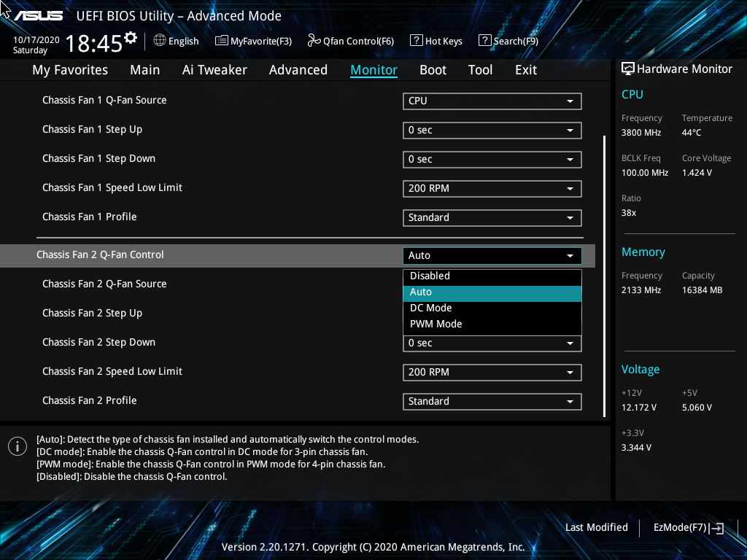
Task: Select Chassis Fan 2 Profile label
Action: click(x=89, y=400)
